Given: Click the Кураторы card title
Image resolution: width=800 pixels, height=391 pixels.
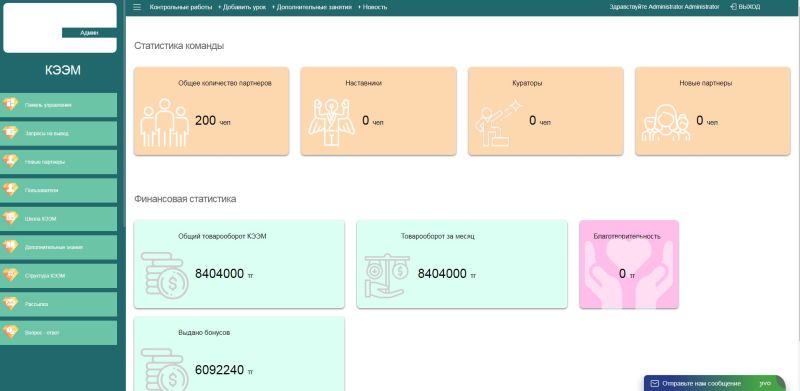Looking at the screenshot, I should pos(527,83).
